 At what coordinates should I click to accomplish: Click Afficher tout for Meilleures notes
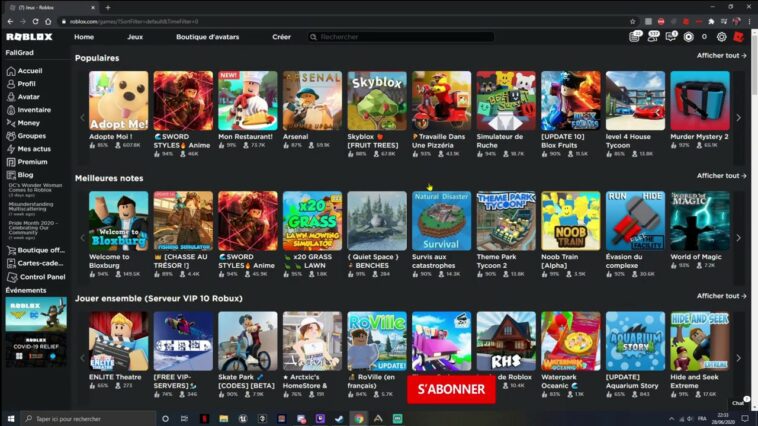coord(721,176)
